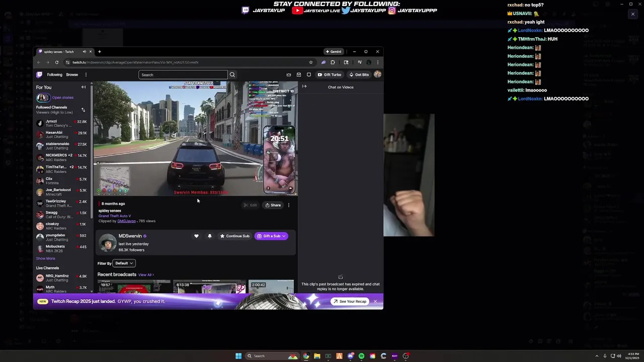Open Joe_Bartolozzi Minecraft channel in sidebar
Screen dimensions: 644x362
(61, 192)
